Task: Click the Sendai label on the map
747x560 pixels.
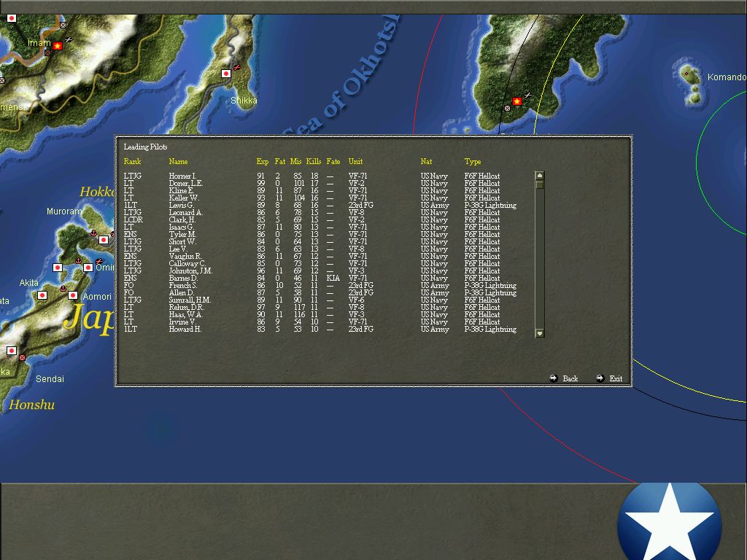Action: coord(50,379)
